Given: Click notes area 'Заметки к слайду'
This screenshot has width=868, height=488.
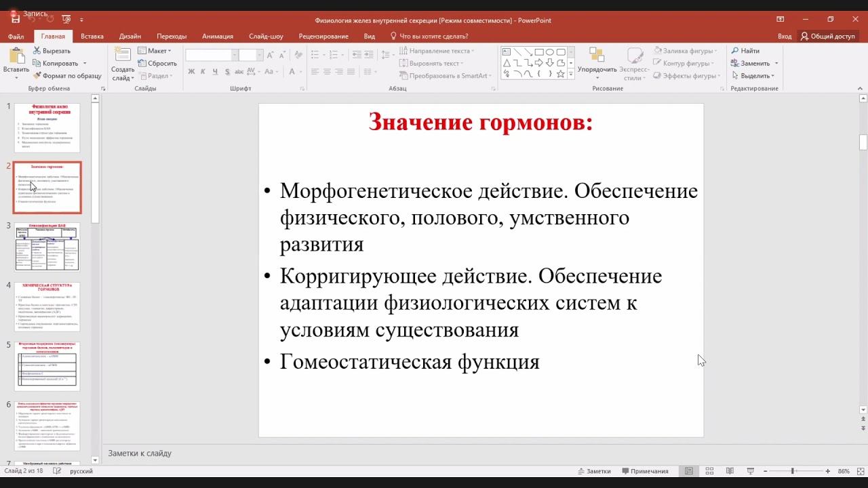Looking at the screenshot, I should 140,453.
